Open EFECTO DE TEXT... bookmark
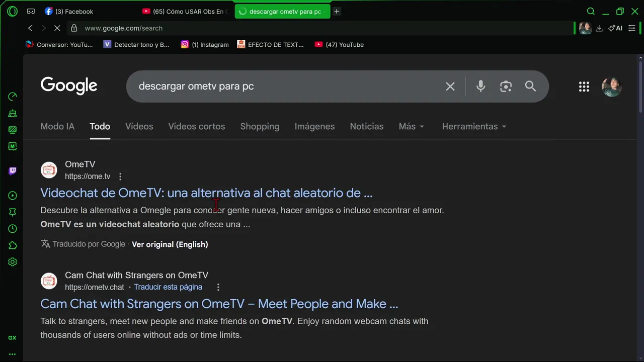 point(271,45)
